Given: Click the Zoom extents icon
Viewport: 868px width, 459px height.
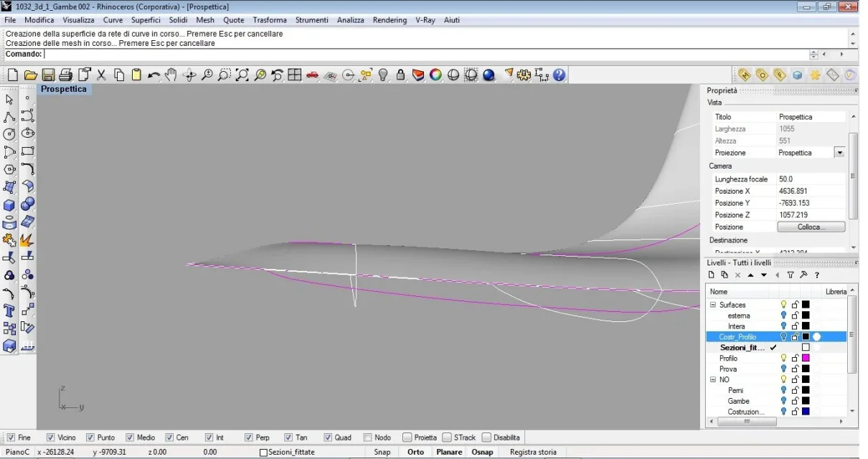Looking at the screenshot, I should point(242,75).
